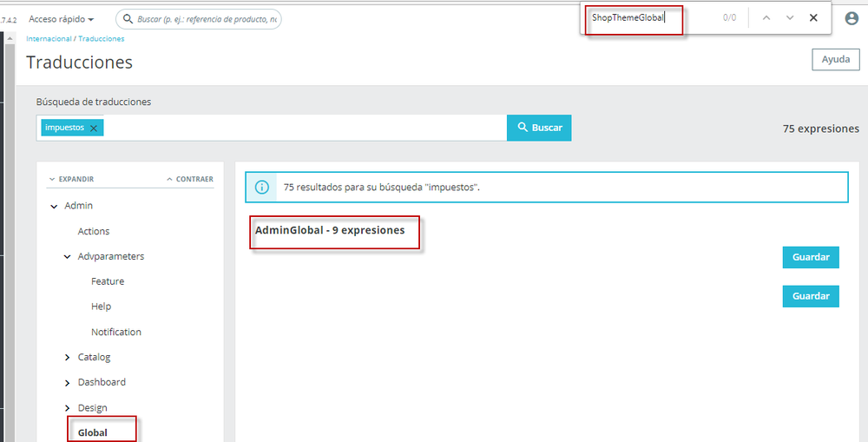Expand the Catalog tree node

click(67, 358)
